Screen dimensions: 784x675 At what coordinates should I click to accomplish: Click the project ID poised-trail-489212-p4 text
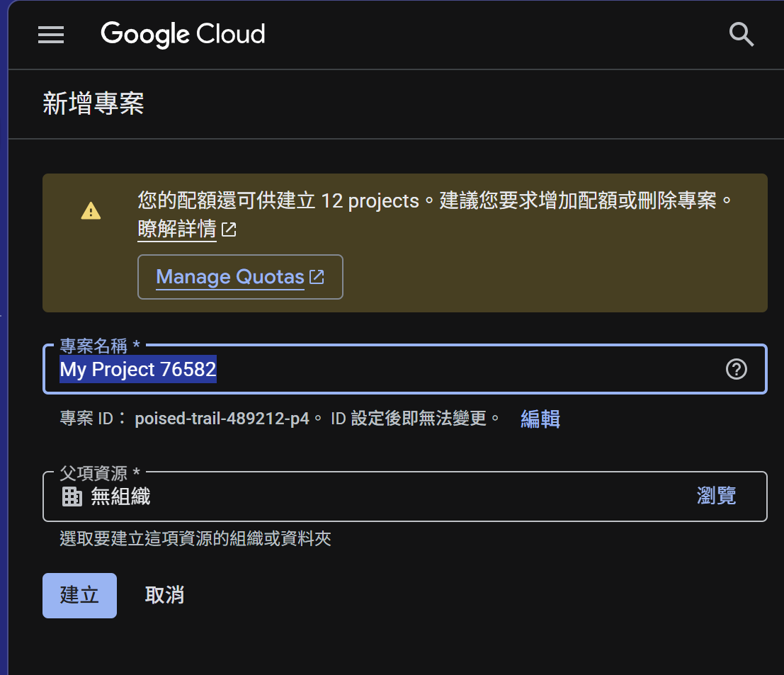(222, 419)
